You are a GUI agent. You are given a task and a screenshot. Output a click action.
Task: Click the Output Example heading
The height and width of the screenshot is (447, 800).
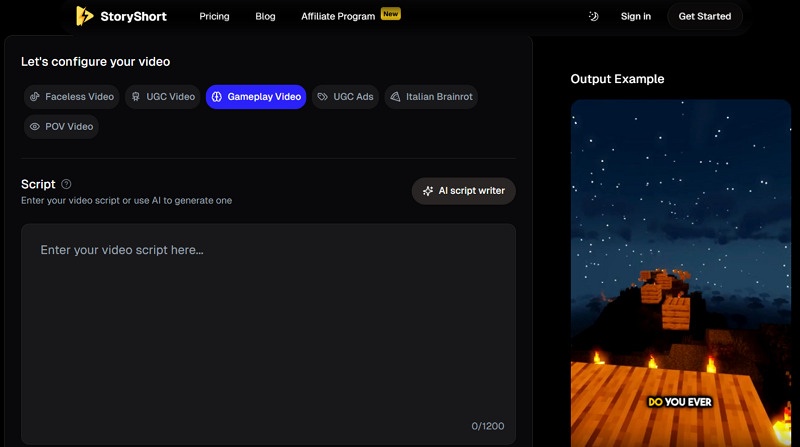[617, 79]
